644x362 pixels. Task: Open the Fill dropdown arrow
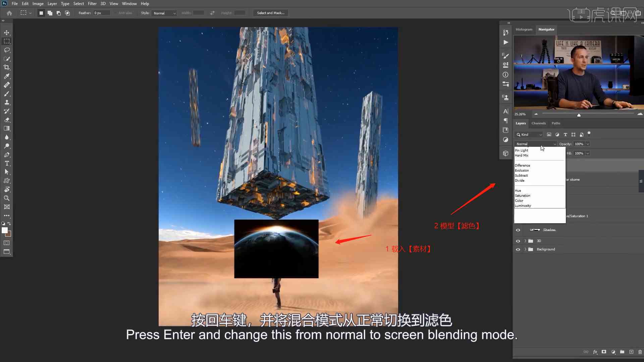pos(588,153)
